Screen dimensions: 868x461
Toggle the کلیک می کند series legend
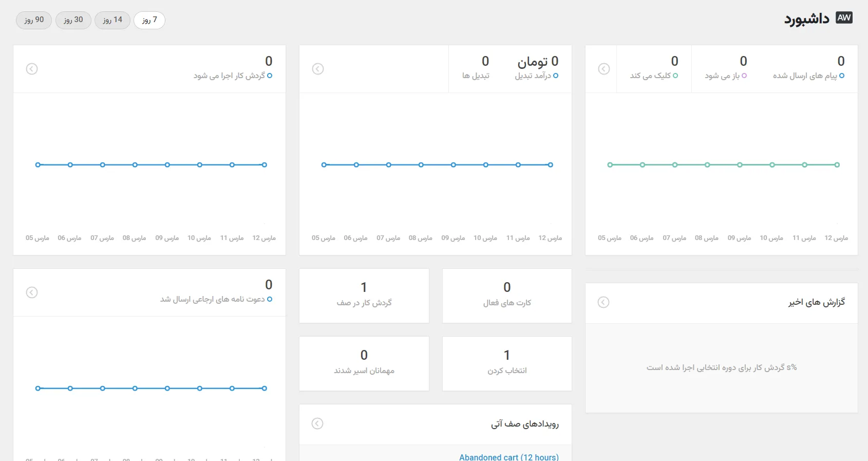654,76
